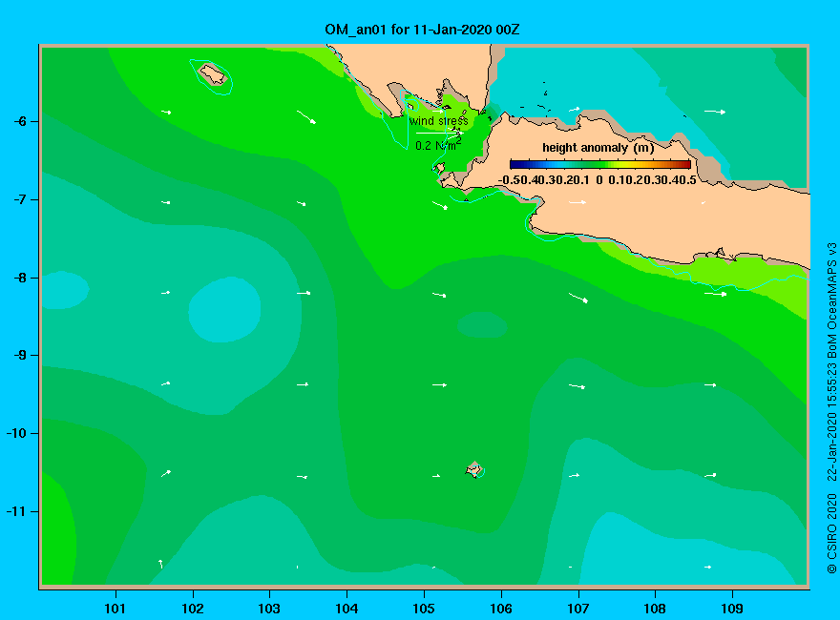This screenshot has width=840, height=620.
Task: Click the longitude label 109
Action: pyautogui.click(x=732, y=609)
